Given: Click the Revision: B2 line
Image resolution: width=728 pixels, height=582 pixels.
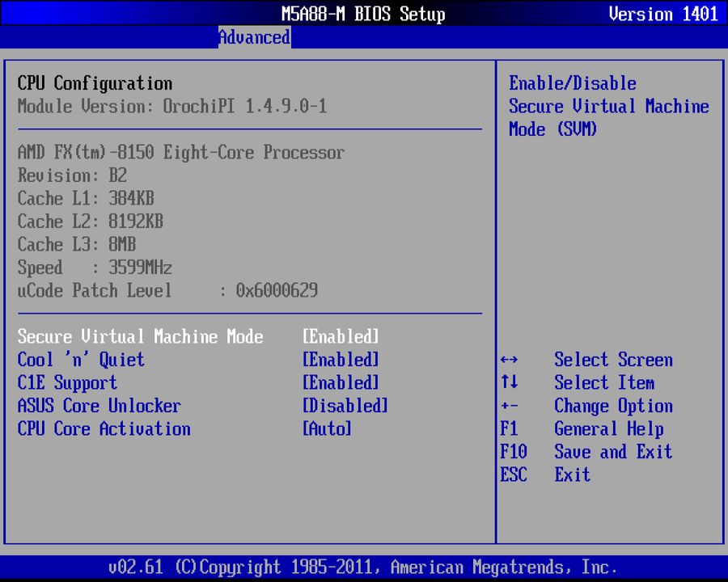Looking at the screenshot, I should coord(72,175).
